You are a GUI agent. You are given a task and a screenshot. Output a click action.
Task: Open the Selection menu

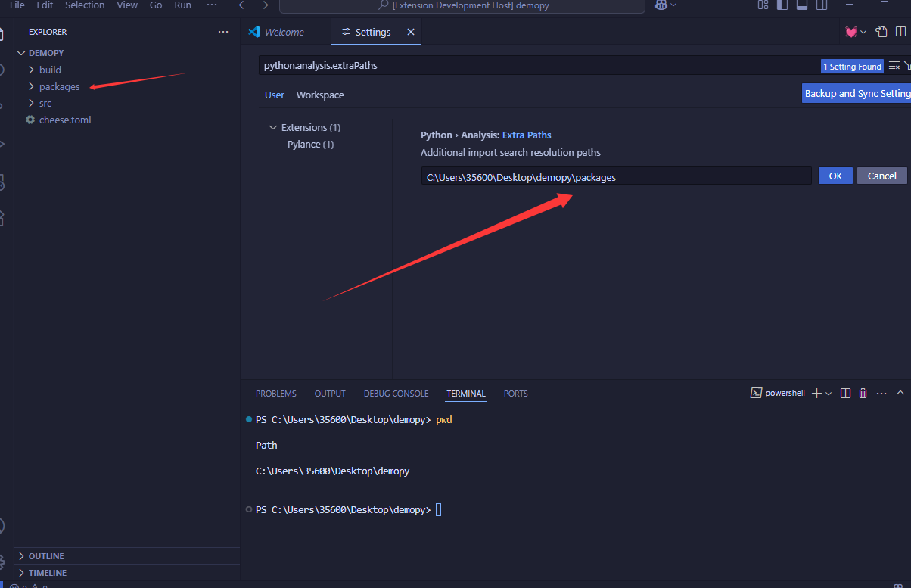(x=85, y=5)
